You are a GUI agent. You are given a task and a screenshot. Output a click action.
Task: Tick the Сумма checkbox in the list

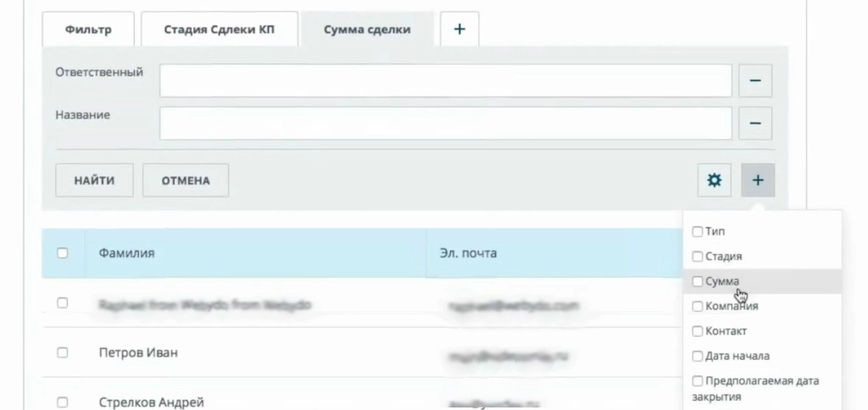pos(698,281)
